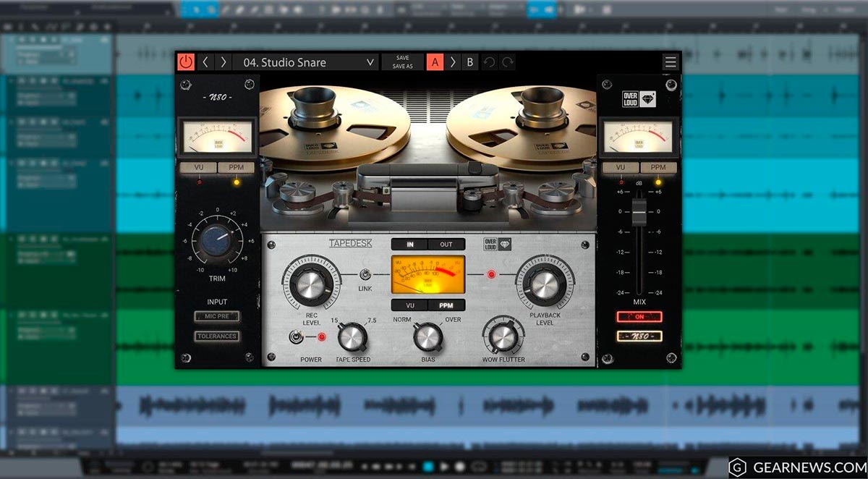This screenshot has width=868, height=479.
Task: Switch the center meter to OUT
Action: coord(446,245)
